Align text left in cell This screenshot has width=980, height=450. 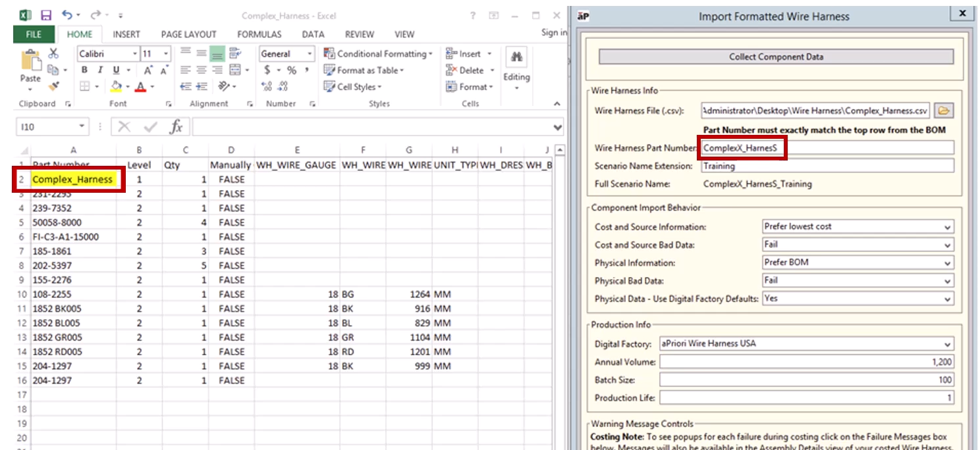(186, 70)
